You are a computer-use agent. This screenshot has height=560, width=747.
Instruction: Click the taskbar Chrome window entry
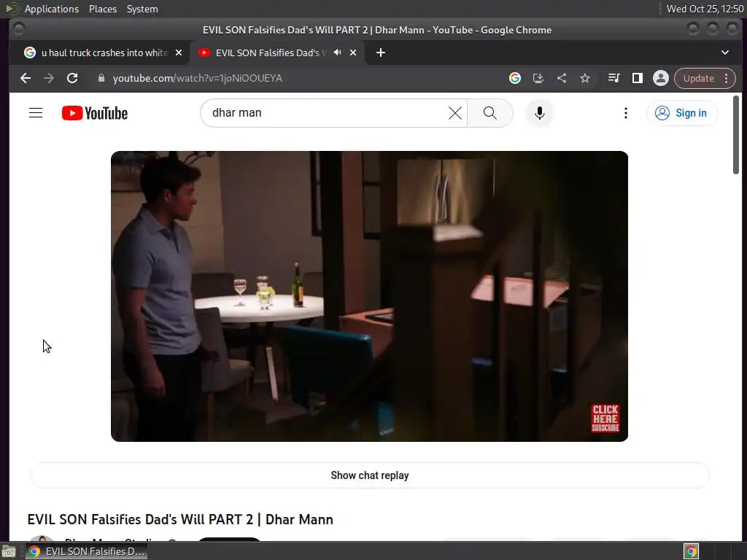[x=86, y=551]
